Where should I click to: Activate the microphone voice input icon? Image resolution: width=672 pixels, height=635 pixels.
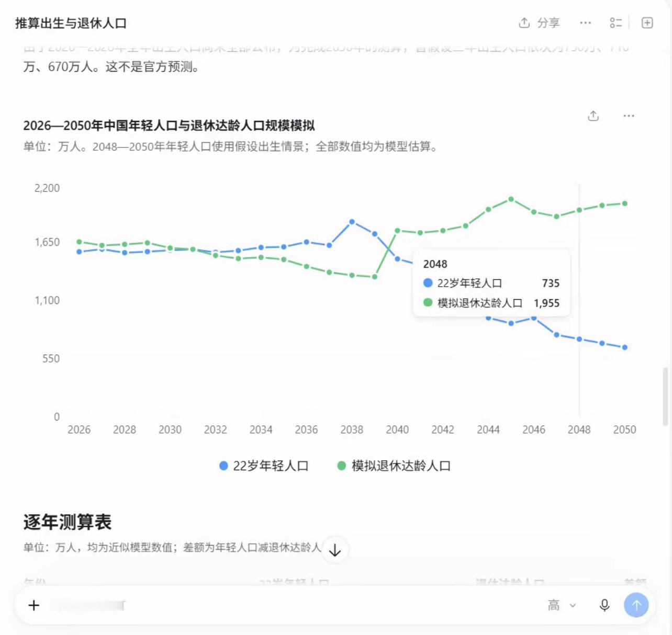[604, 605]
